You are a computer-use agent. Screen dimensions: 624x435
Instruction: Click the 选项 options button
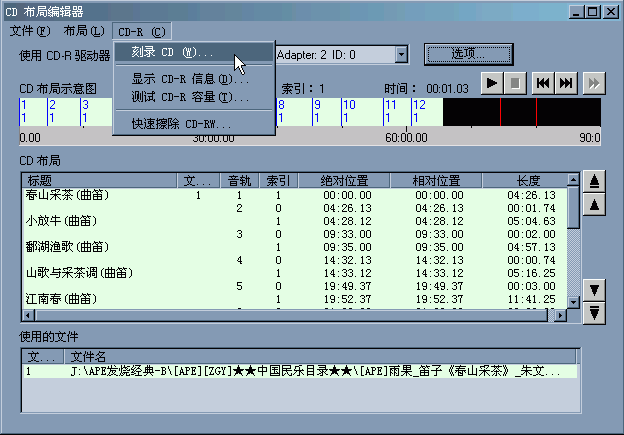(x=462, y=53)
